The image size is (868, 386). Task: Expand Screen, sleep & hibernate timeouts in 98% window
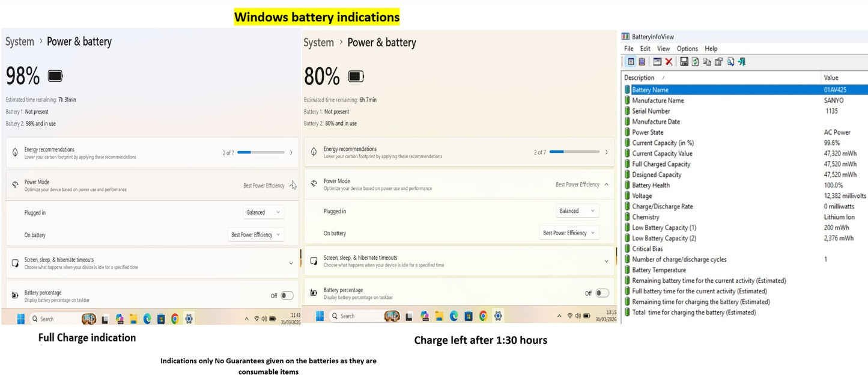pos(153,263)
